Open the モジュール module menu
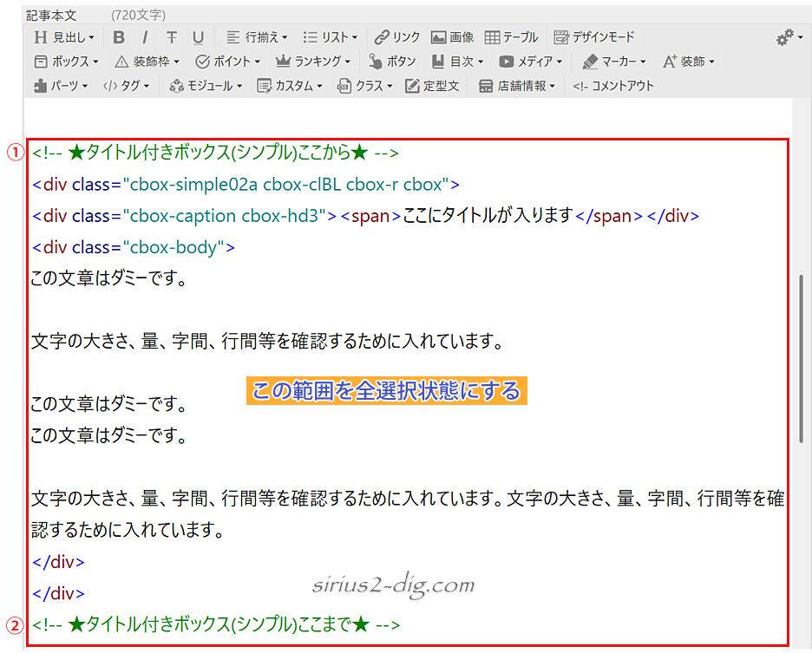The height and width of the screenshot is (653, 812). pos(206,86)
